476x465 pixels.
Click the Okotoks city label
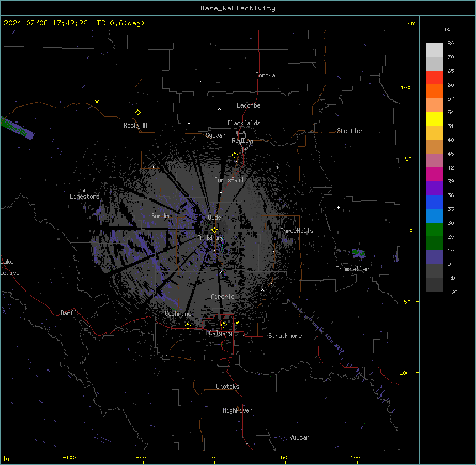[x=228, y=387]
